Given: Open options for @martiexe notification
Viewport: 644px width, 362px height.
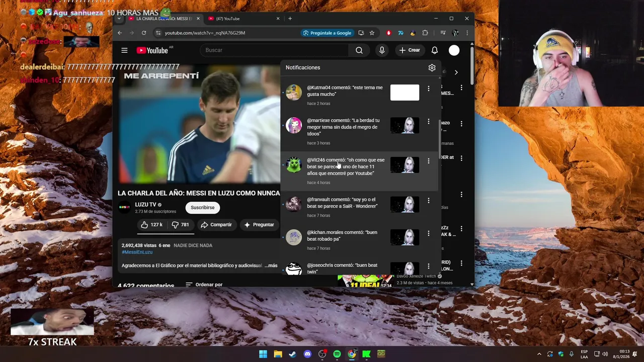Looking at the screenshot, I should 429,122.
